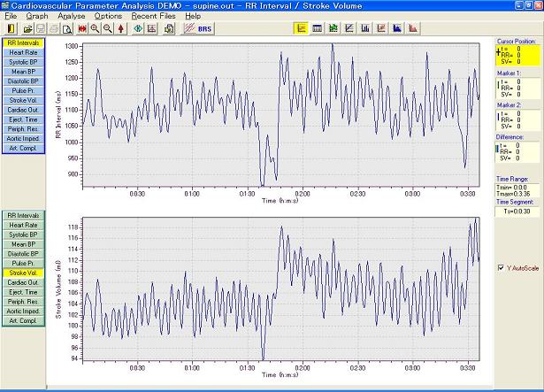Select Systolic BP for the top graph
Viewport: 544px width, 392px height.
23,62
